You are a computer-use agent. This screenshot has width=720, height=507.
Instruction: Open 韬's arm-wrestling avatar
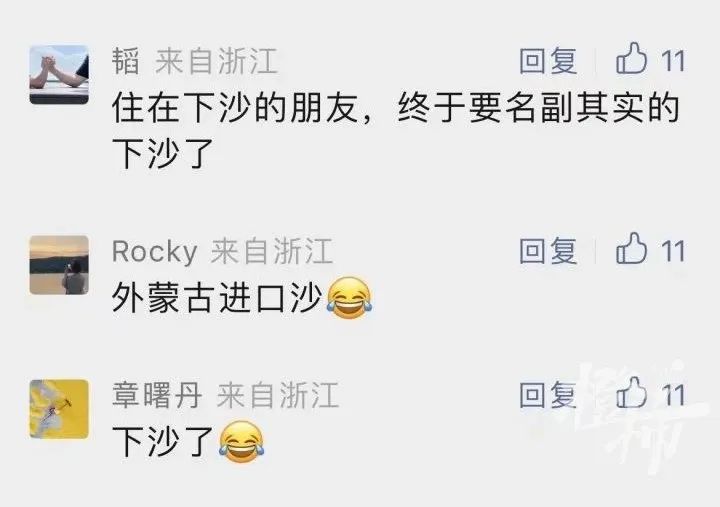coord(59,74)
